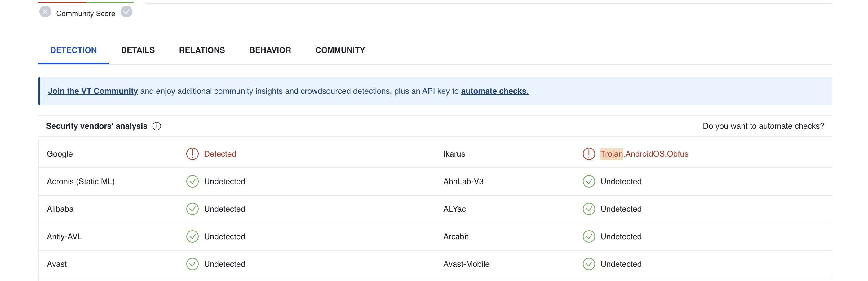The height and width of the screenshot is (281, 868).
Task: Click the green check icon in AhnLab-V3 row
Action: click(589, 181)
